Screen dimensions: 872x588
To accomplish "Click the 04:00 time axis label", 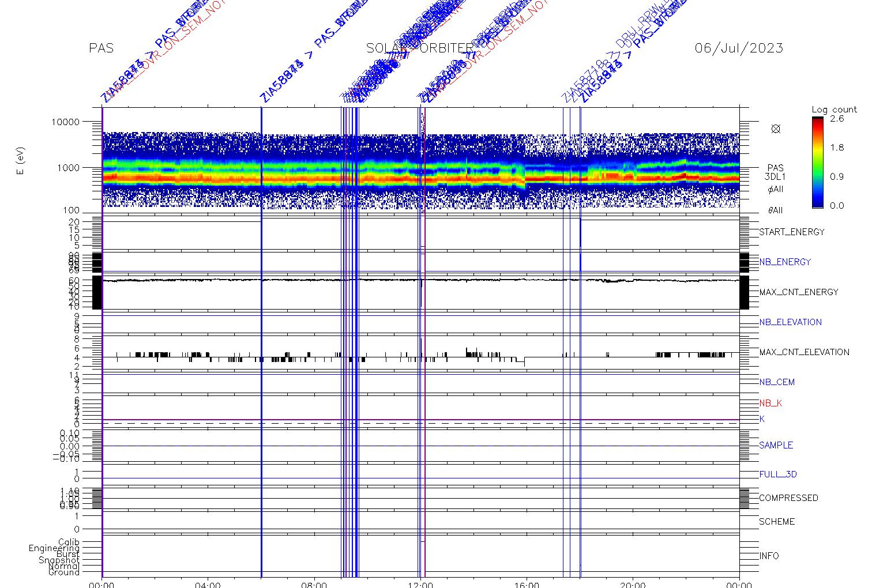I will point(208,585).
